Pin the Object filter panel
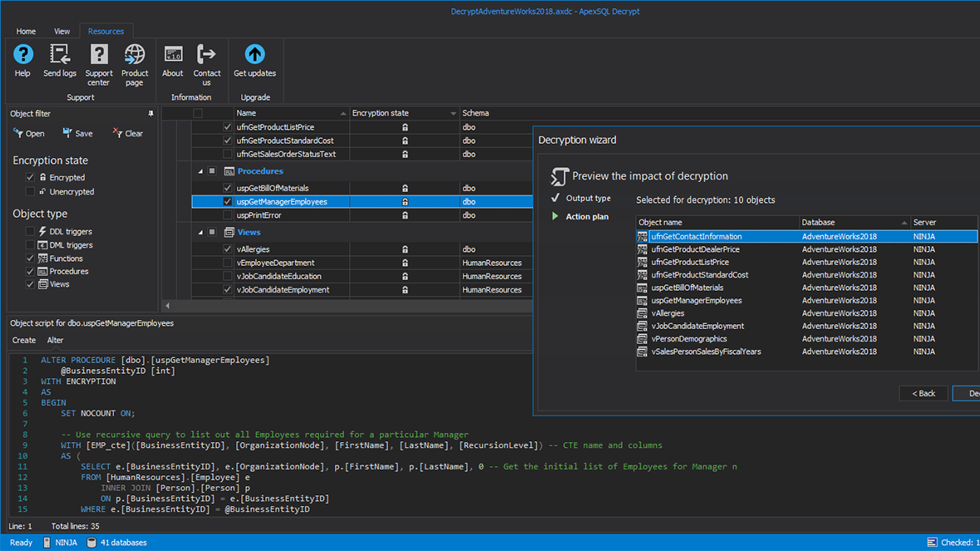The width and height of the screenshot is (980, 551). coord(150,114)
